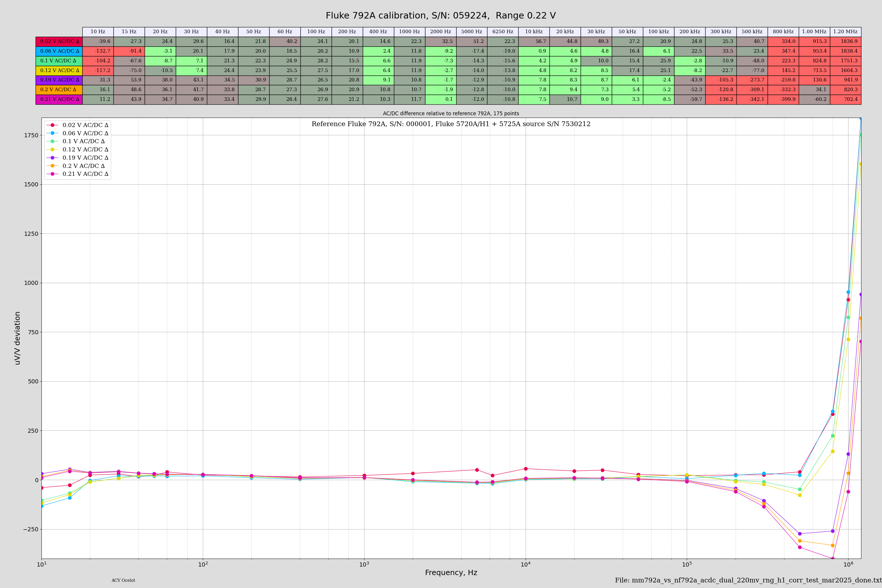The height and width of the screenshot is (588, 882).
Task: Click the "Frequency, Hz" x-axis label
Action: 451,573
